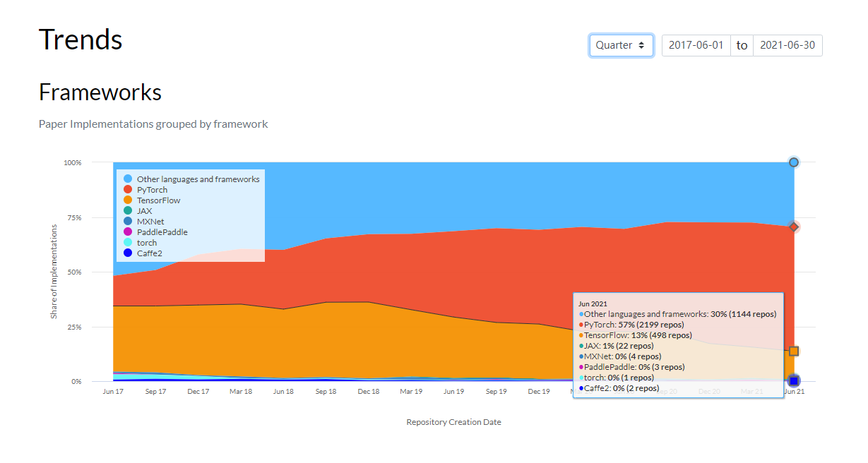
Task: Click the Caffe2 legend circle icon
Action: tap(128, 253)
